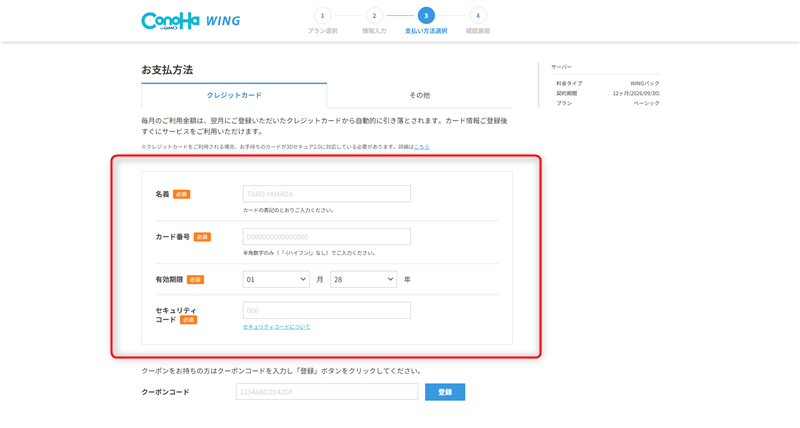Click the ConoHa WING logo
The width and height of the screenshot is (800, 428).
[x=190, y=20]
